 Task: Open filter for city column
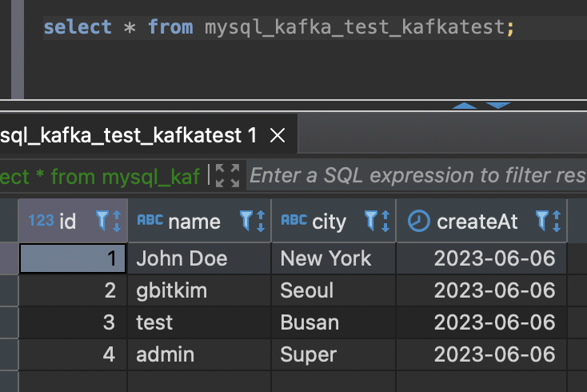coord(370,221)
